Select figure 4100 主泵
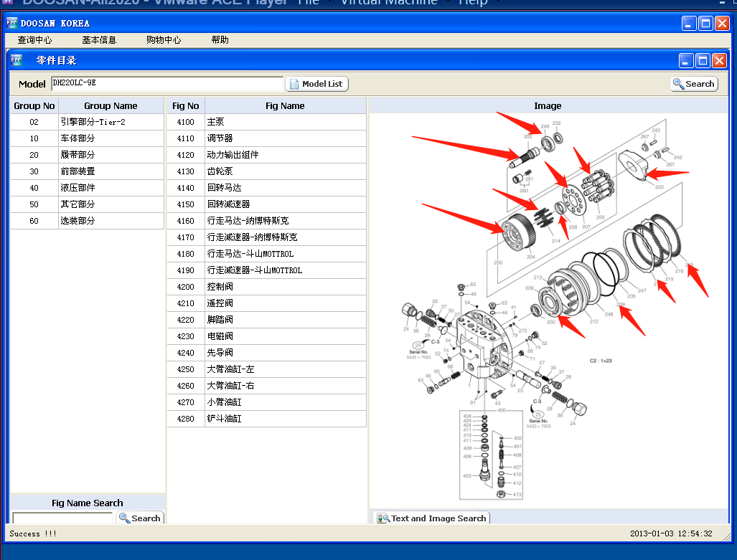The image size is (737, 560). point(266,122)
